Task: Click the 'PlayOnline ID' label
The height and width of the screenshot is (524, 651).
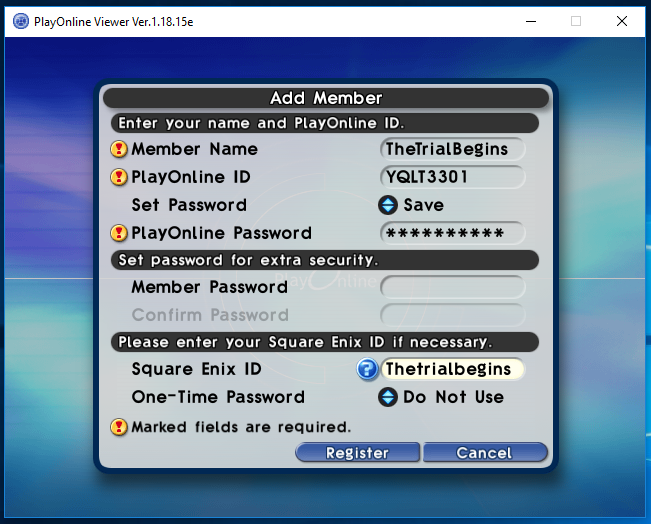Action: [191, 177]
